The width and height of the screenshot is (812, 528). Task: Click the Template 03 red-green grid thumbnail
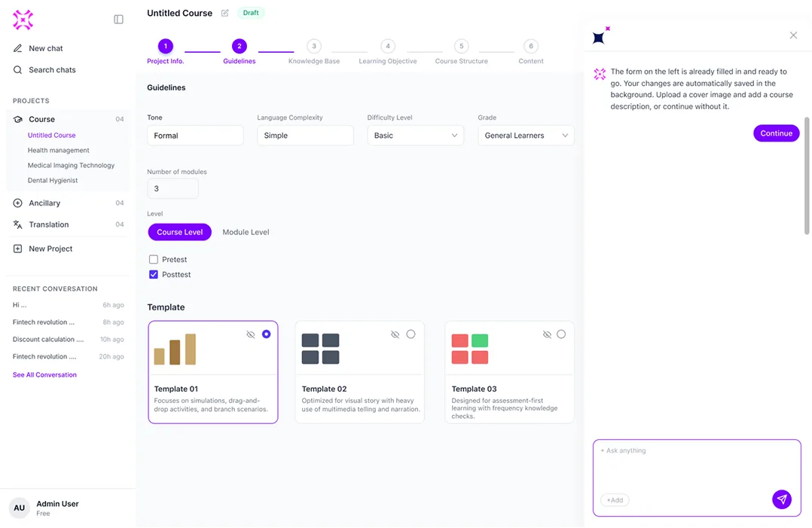pos(470,349)
